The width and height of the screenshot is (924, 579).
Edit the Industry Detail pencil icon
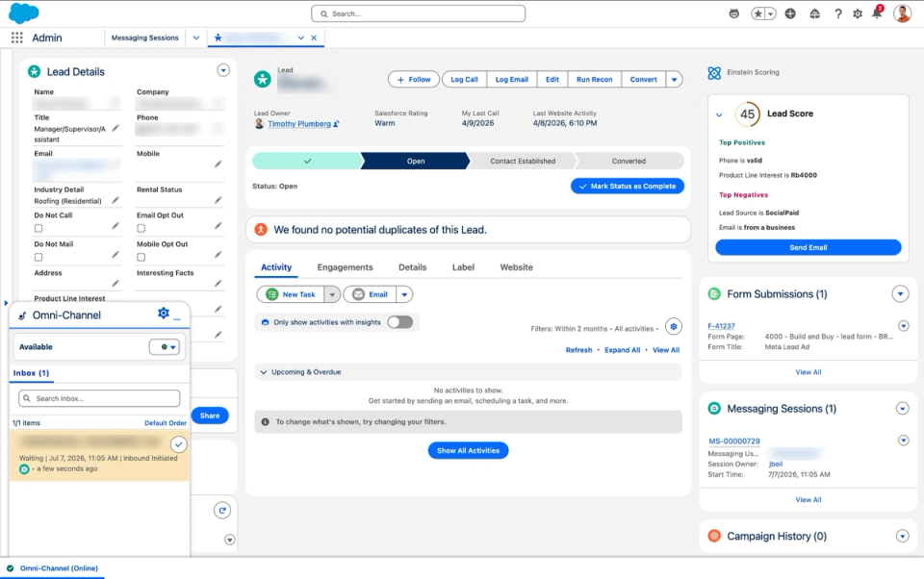115,200
